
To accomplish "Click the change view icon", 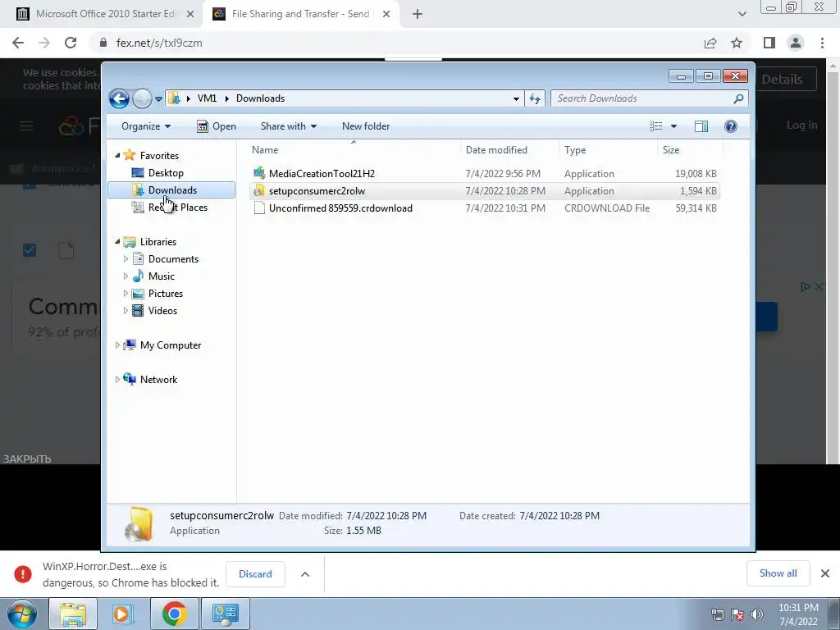I will 655,126.
